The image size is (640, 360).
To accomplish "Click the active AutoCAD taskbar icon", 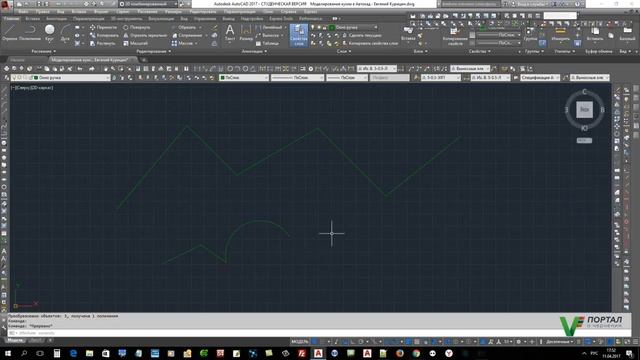I will tap(318, 353).
